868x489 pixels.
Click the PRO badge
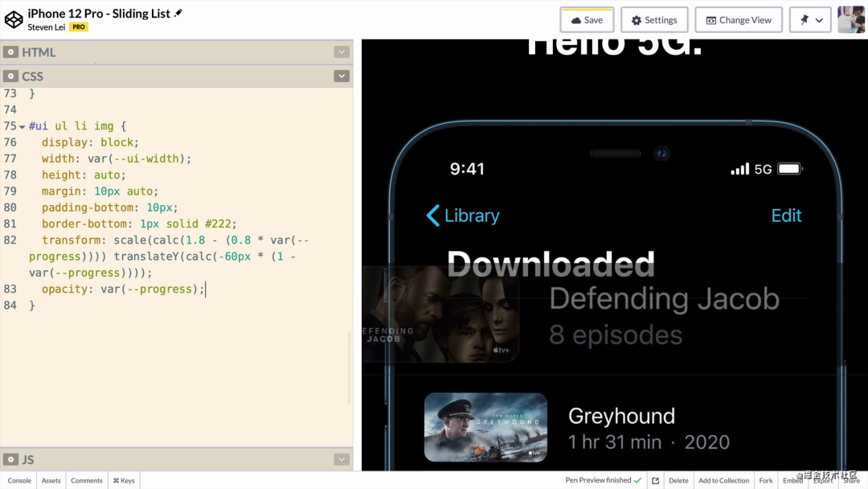(79, 27)
